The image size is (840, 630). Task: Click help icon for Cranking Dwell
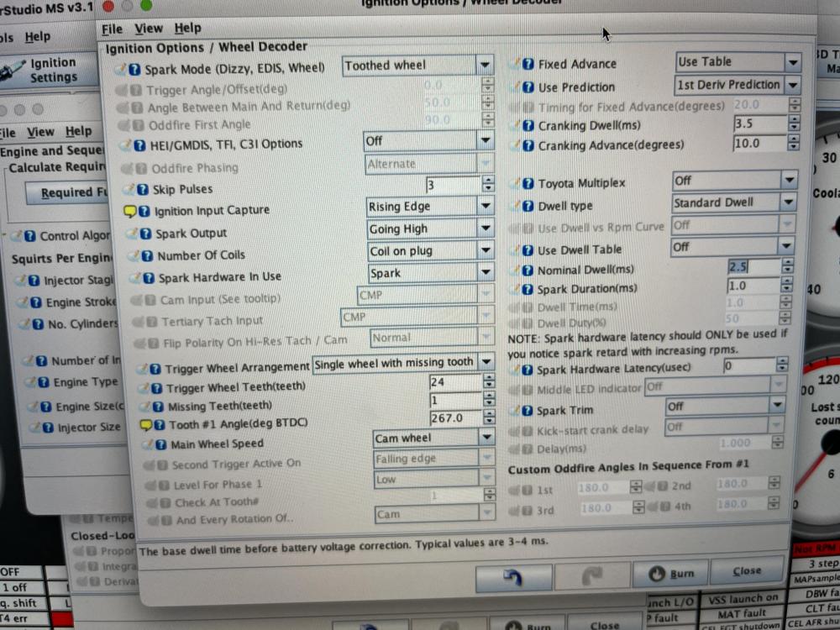pyautogui.click(x=528, y=126)
